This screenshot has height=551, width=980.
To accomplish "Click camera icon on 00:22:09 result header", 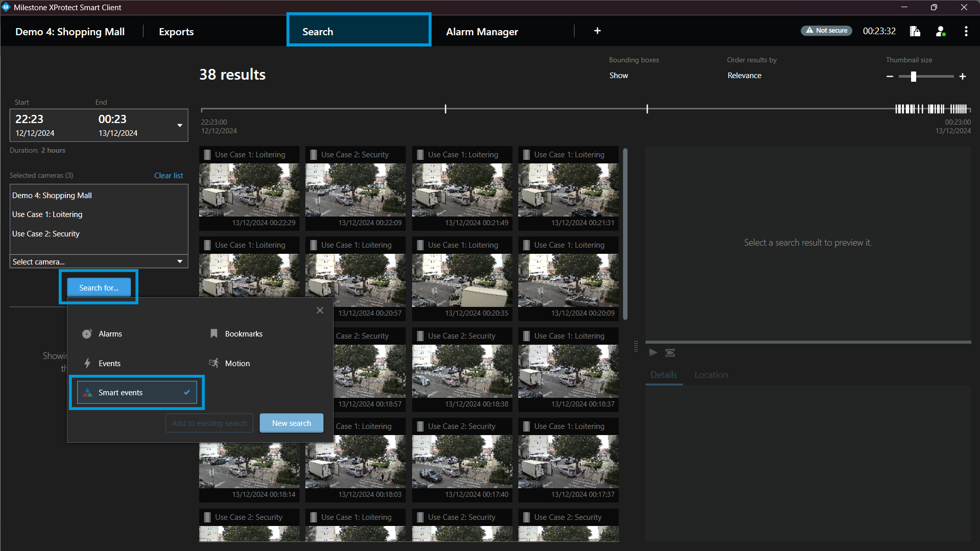I will pos(314,155).
